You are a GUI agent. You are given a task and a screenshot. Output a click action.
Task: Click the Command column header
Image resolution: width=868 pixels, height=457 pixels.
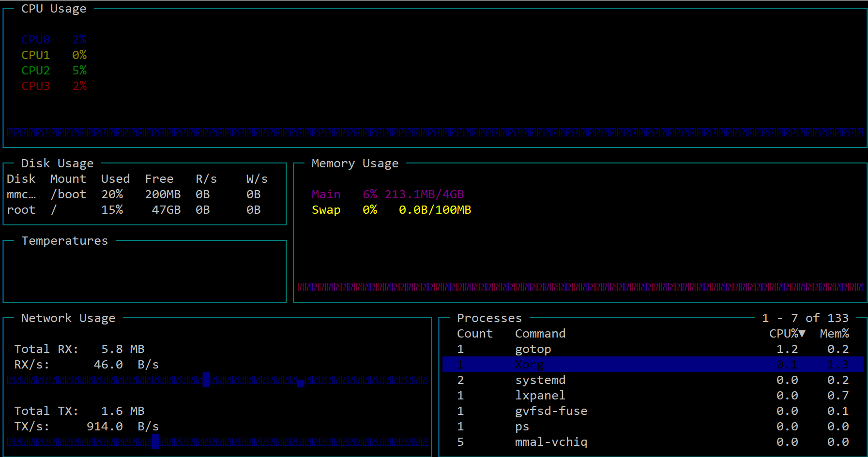point(540,334)
